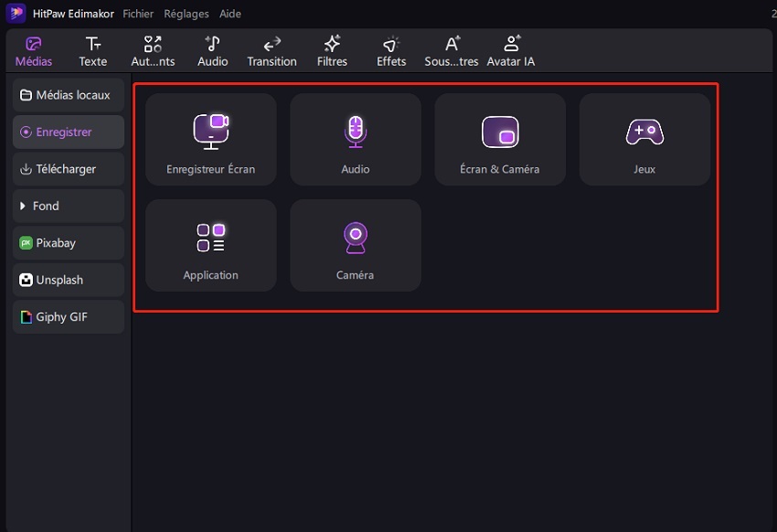The height and width of the screenshot is (532, 777).
Task: Select the Jeux game recorder
Action: [x=644, y=140]
